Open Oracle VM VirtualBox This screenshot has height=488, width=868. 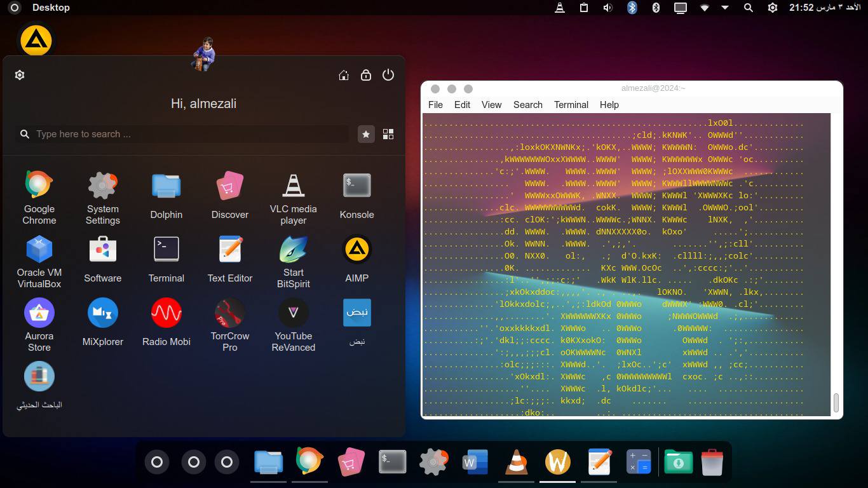pos(39,261)
